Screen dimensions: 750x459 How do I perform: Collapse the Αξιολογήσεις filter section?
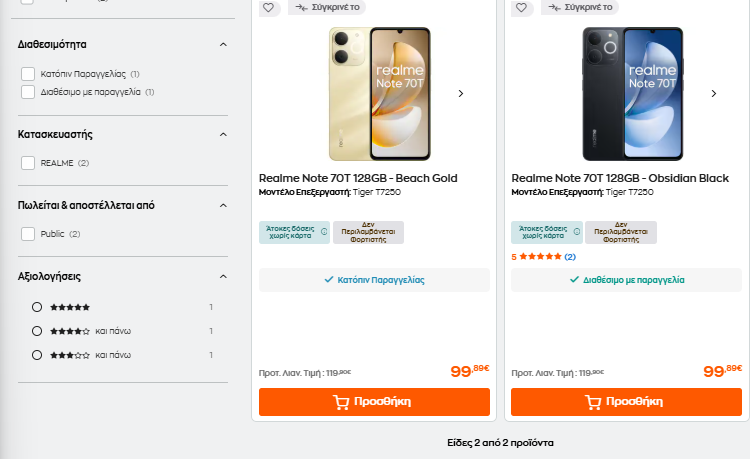(223, 276)
